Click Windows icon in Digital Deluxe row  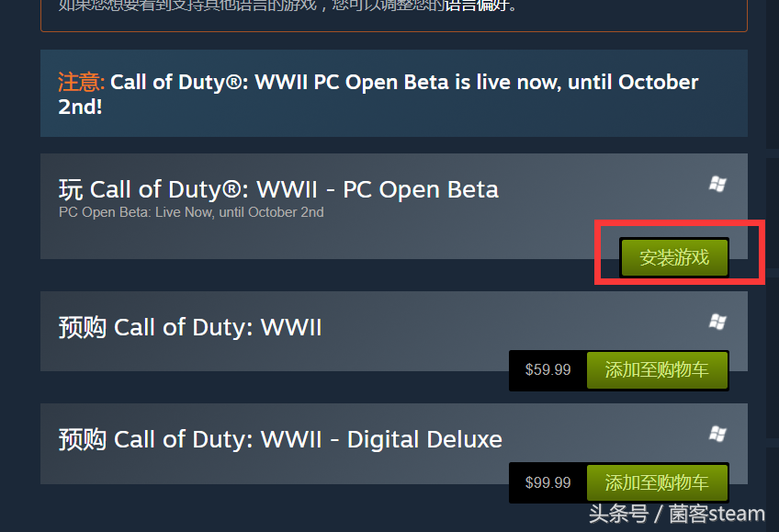point(717,434)
